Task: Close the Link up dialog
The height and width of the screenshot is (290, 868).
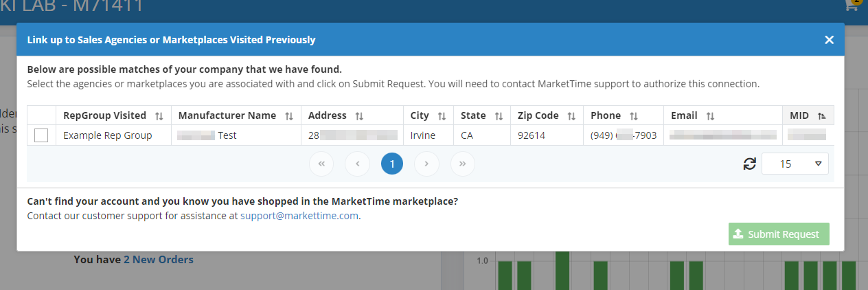Action: (x=829, y=40)
